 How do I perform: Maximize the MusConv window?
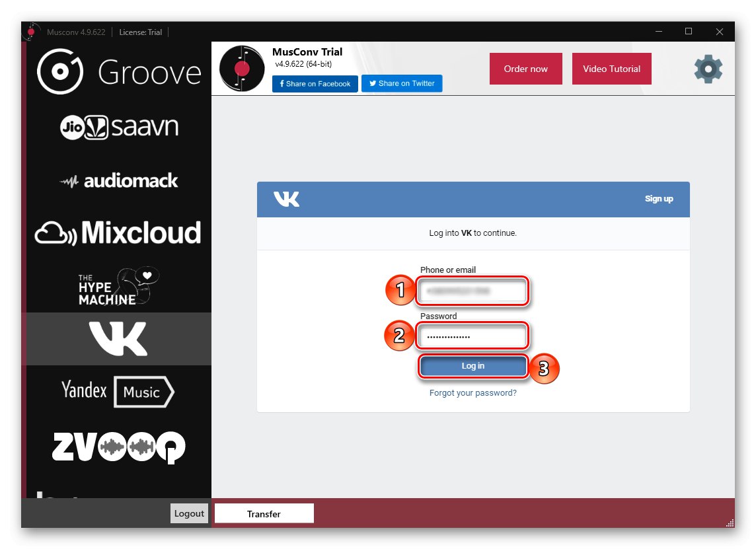689,32
